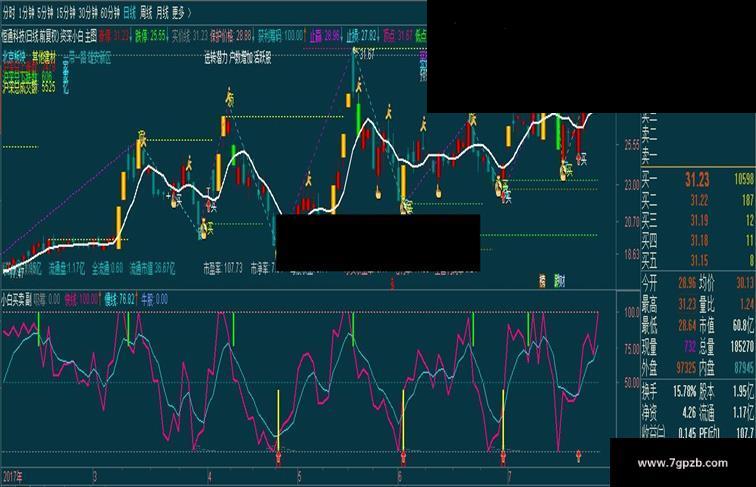756x487 pixels.
Task: Switch to the 日线 daily chart tab
Action: click(129, 14)
